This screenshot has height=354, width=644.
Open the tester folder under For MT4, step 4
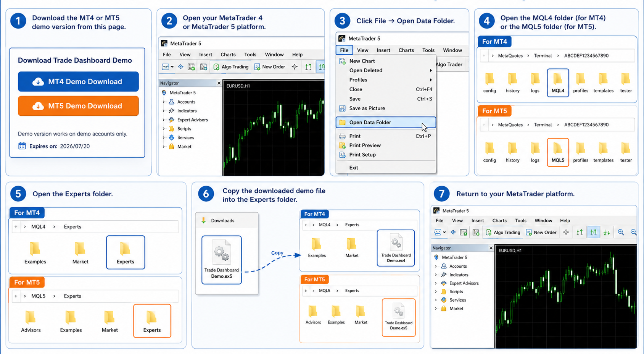(x=626, y=83)
